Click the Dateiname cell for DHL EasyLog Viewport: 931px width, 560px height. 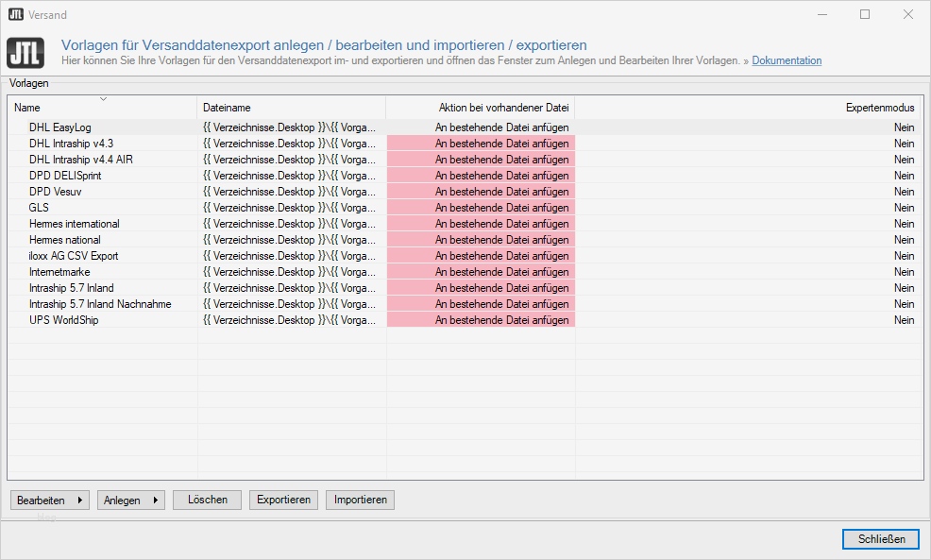coord(292,127)
